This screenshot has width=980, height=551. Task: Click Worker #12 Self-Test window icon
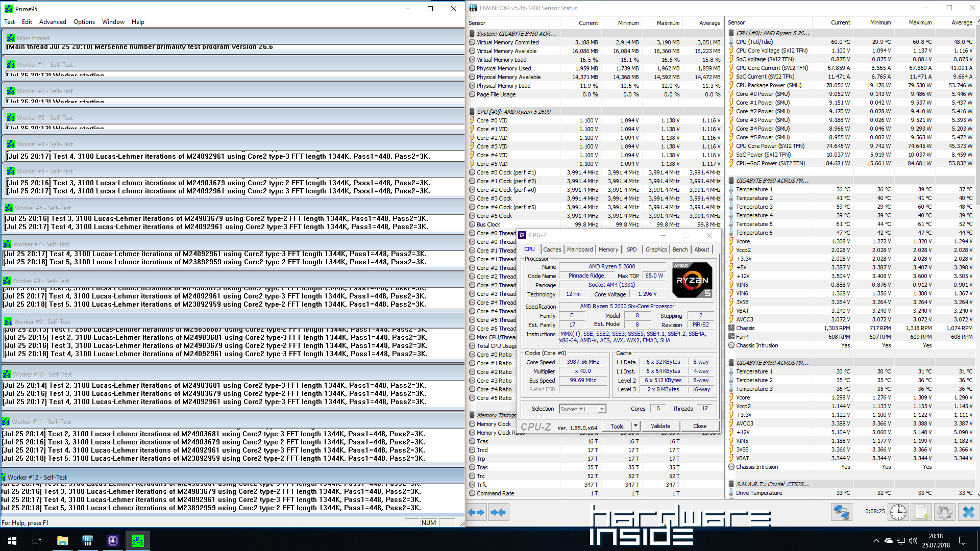(x=3, y=477)
